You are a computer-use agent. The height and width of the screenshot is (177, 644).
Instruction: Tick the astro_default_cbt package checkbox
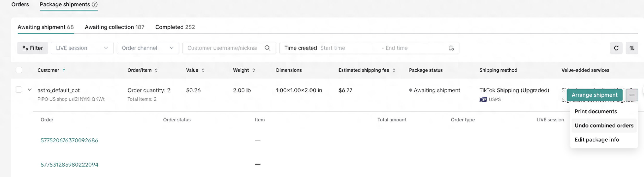19,90
